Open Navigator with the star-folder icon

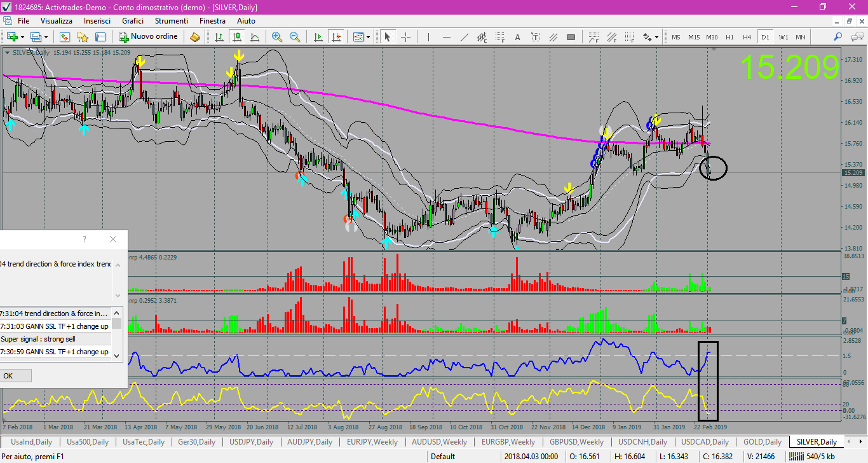coord(83,37)
